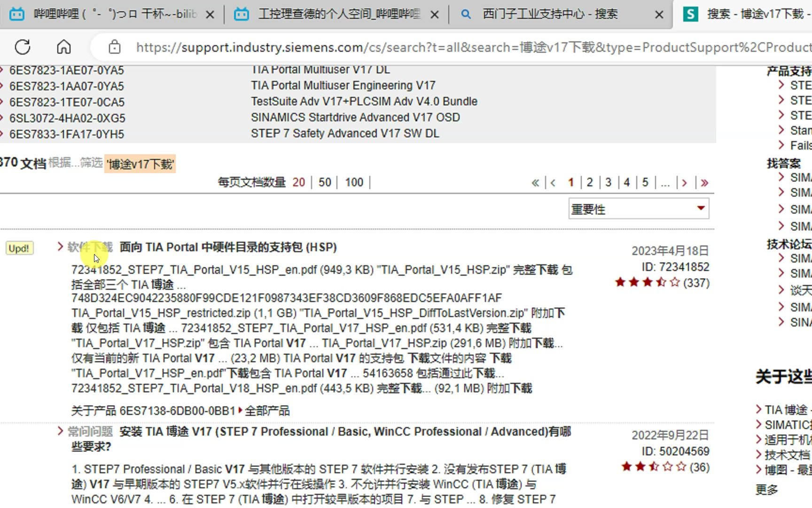Jump to last page with double-right arrow
Viewport: 812px width, 508px height.
tap(704, 183)
